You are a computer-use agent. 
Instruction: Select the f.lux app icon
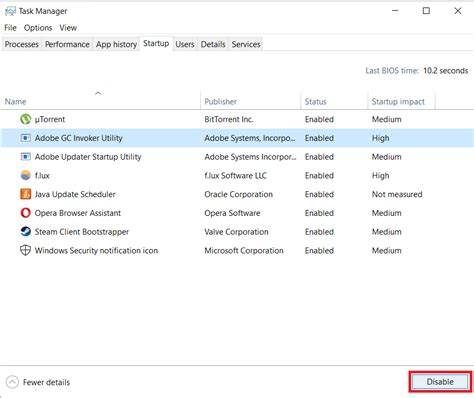26,175
